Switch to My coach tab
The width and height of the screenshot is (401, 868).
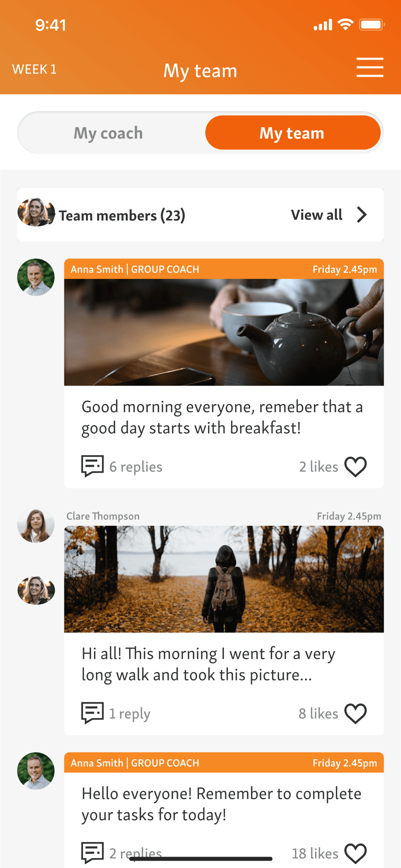click(x=108, y=133)
